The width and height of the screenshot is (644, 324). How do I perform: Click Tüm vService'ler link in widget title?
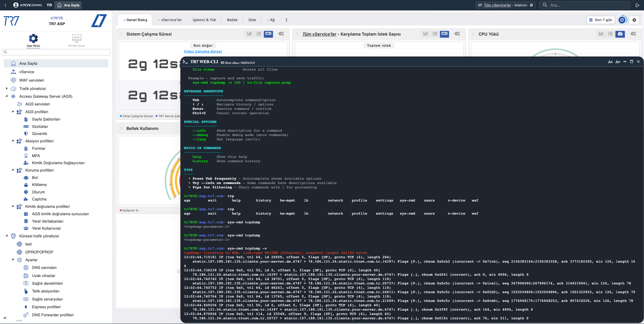click(x=319, y=34)
